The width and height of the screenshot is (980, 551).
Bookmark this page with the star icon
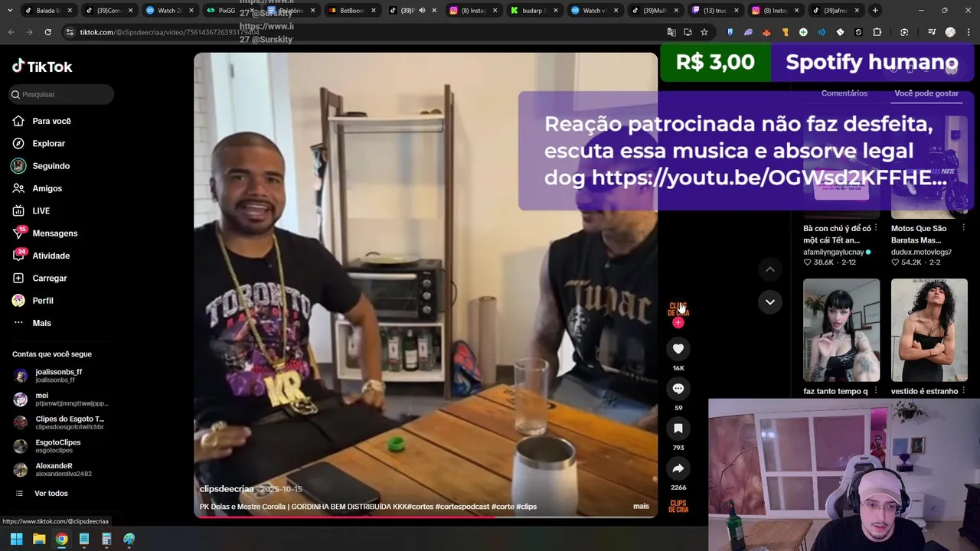(704, 32)
